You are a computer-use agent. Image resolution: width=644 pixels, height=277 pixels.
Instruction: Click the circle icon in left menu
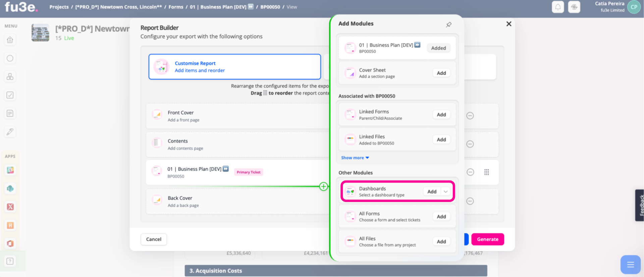coord(10,58)
